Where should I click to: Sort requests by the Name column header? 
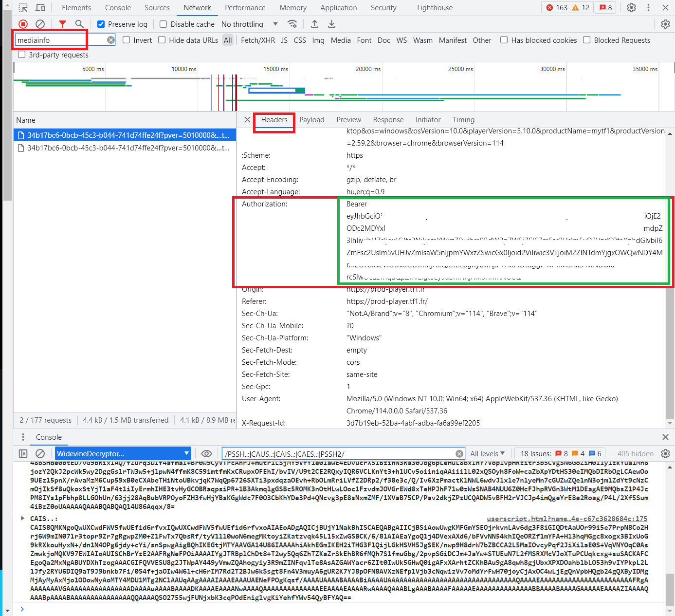click(125, 120)
